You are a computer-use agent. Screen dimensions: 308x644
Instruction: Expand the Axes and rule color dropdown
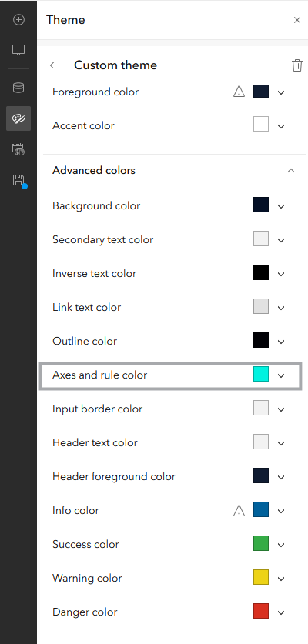[x=281, y=375]
